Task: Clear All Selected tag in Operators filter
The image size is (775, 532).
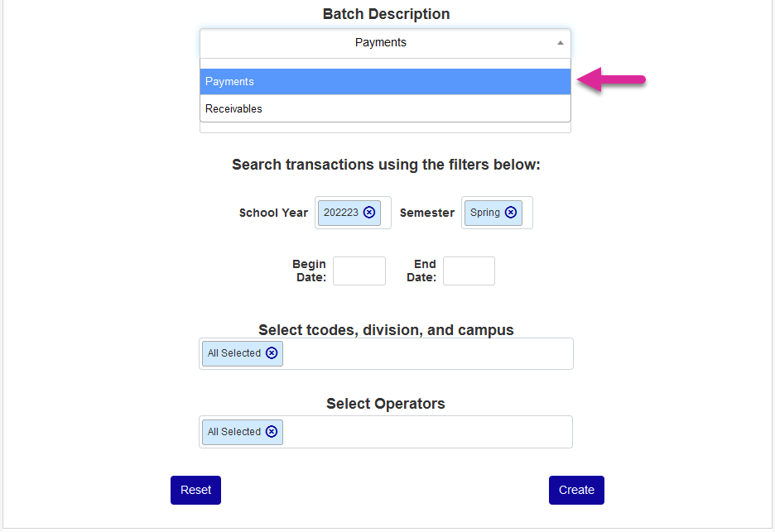Action: 272,432
